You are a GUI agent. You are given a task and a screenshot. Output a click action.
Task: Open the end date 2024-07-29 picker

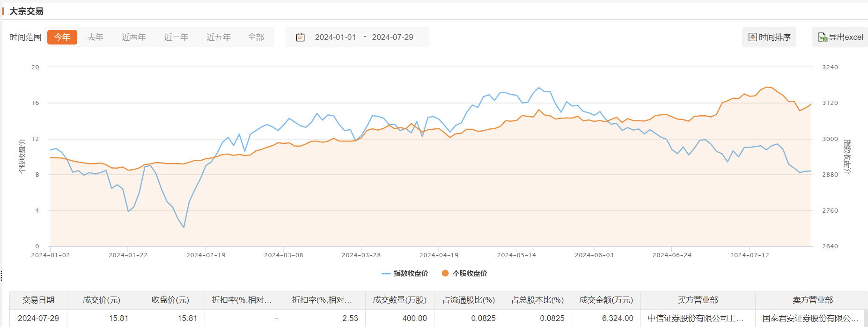click(x=392, y=37)
